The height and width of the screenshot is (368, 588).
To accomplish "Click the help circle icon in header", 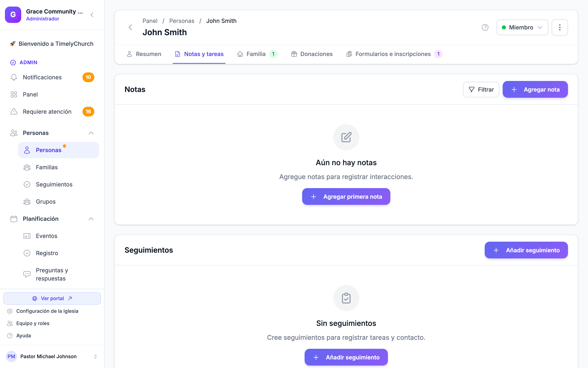I will [485, 27].
